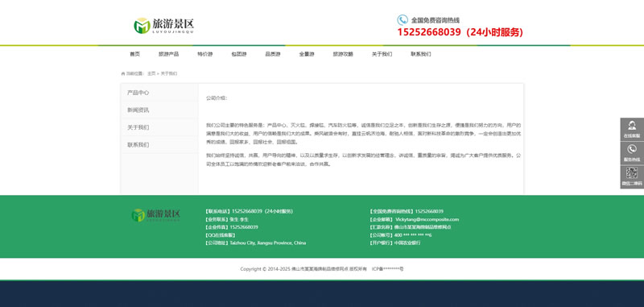644x307 pixels.
Task: Open the 全景游 nav item
Action: 307,54
